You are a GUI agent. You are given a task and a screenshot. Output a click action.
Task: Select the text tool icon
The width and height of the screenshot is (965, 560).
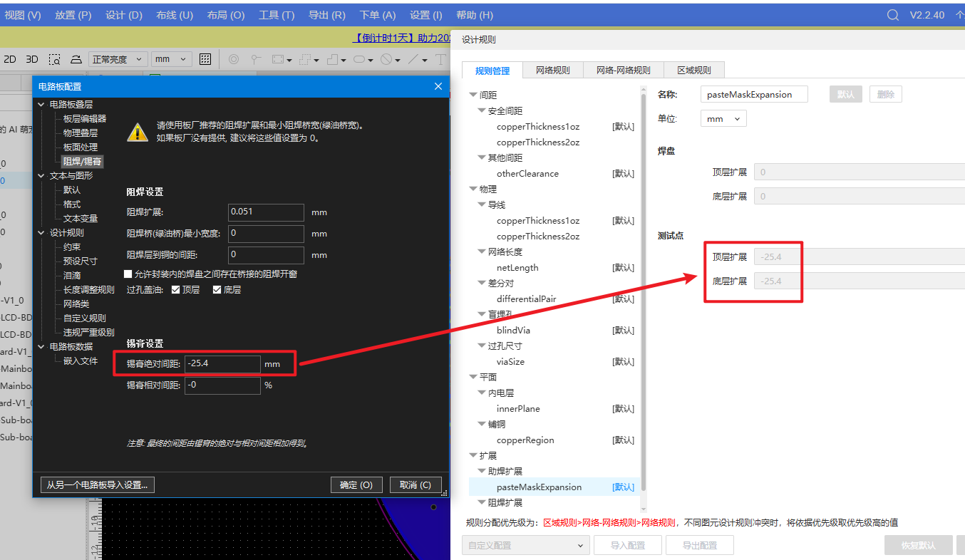coord(440,60)
